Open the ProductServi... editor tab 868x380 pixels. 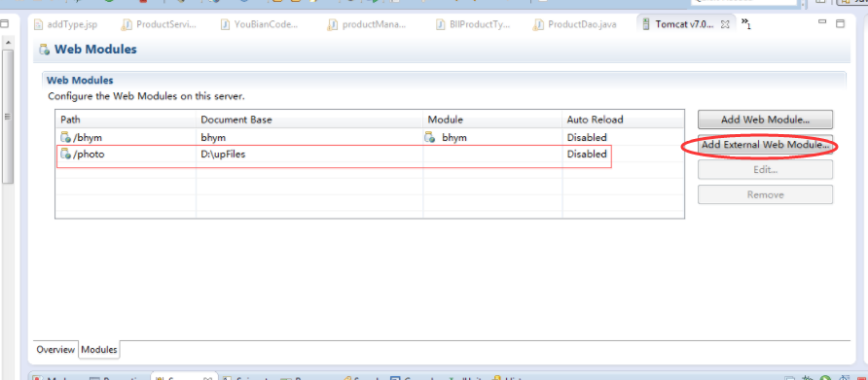point(159,25)
